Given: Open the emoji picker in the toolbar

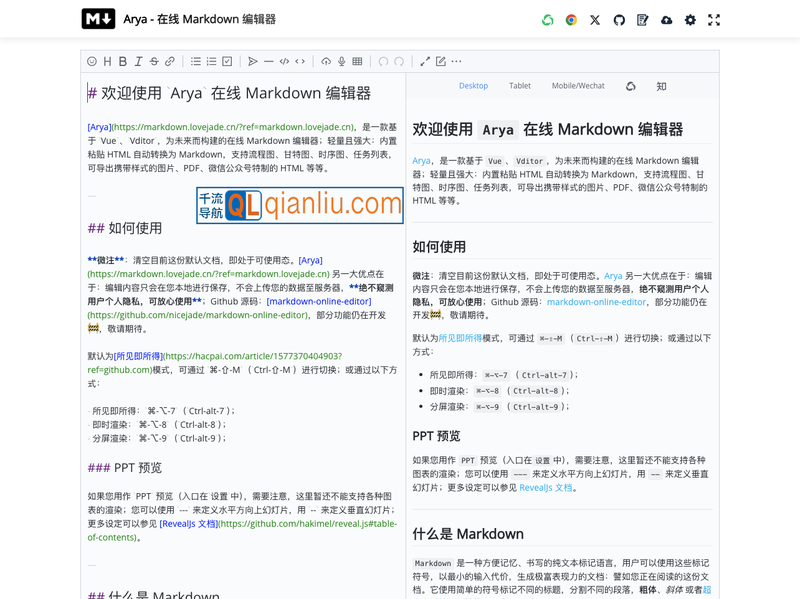Looking at the screenshot, I should (92, 62).
